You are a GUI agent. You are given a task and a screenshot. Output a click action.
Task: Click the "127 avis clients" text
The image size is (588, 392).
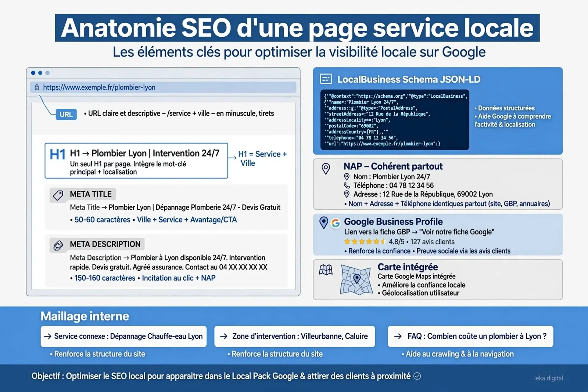433,242
